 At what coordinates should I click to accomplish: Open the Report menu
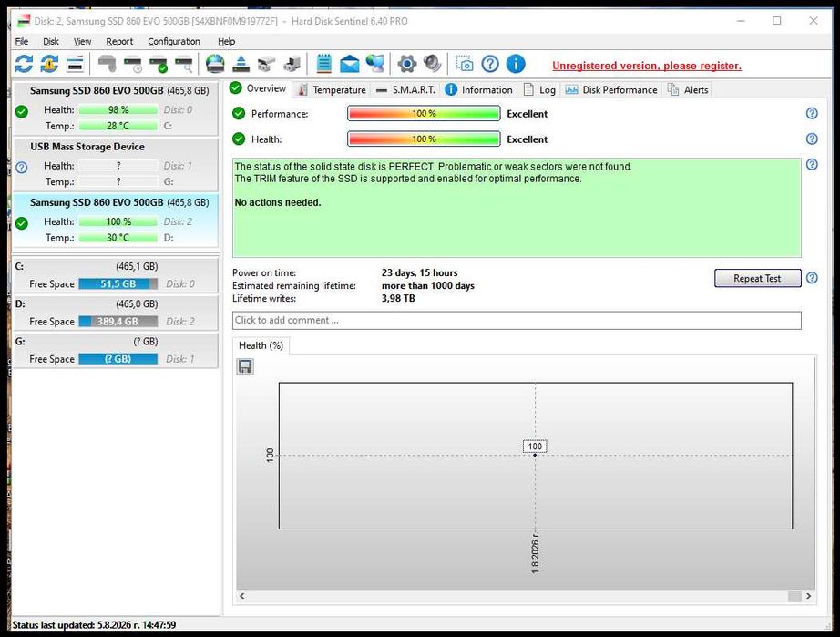(119, 41)
